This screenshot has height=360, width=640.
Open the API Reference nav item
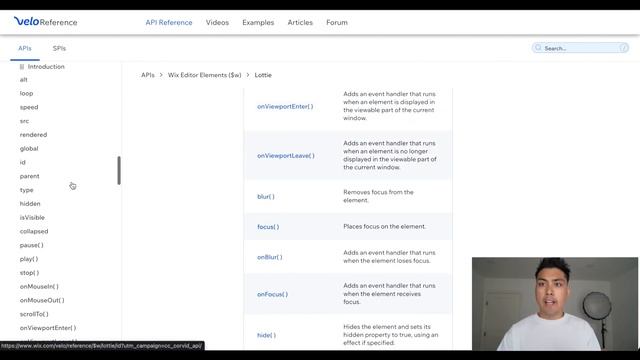point(169,22)
